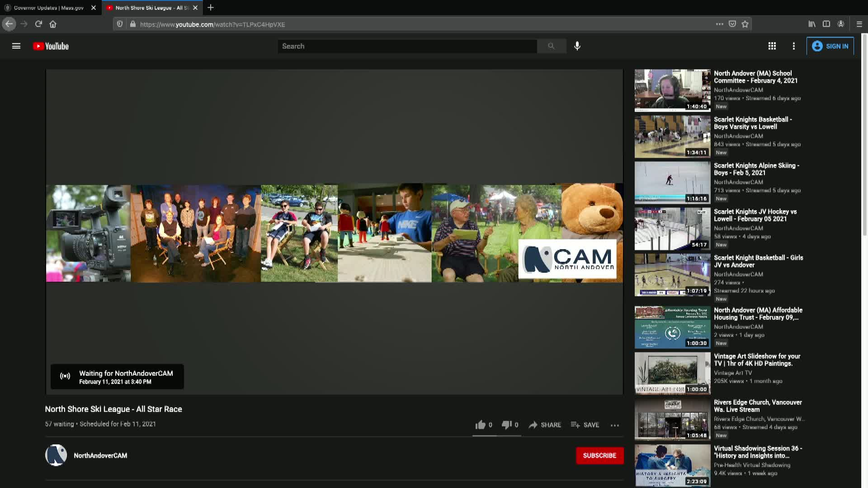Open the YouTube guide hamburger menu

point(16,46)
